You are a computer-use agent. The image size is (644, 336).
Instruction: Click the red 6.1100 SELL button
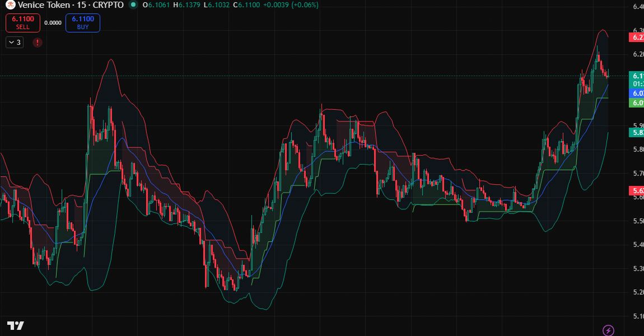pos(23,22)
